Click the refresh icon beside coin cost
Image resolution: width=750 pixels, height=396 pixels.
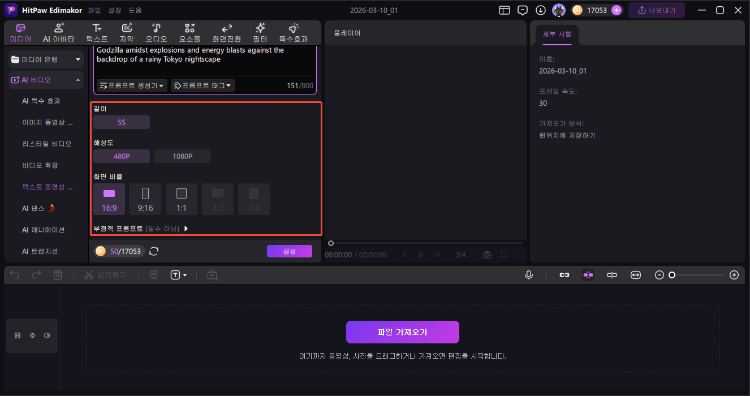154,252
